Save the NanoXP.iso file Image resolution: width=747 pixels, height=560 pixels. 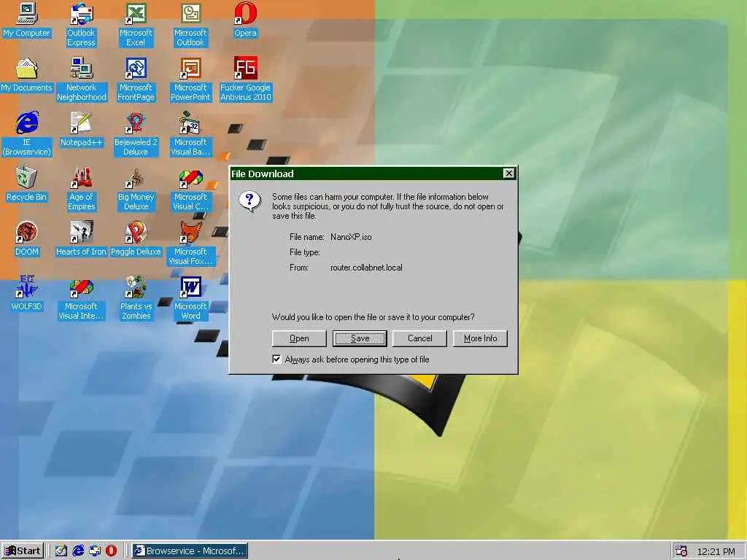[x=360, y=338]
